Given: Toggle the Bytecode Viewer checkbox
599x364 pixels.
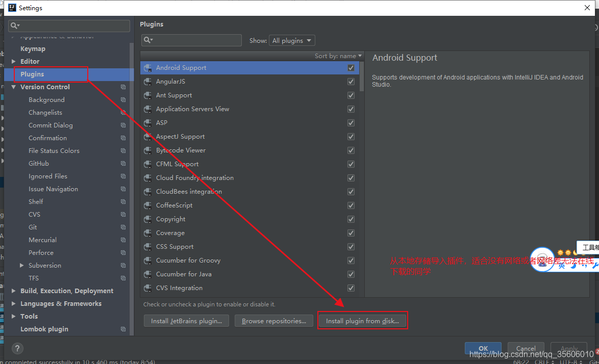Looking at the screenshot, I should (351, 150).
